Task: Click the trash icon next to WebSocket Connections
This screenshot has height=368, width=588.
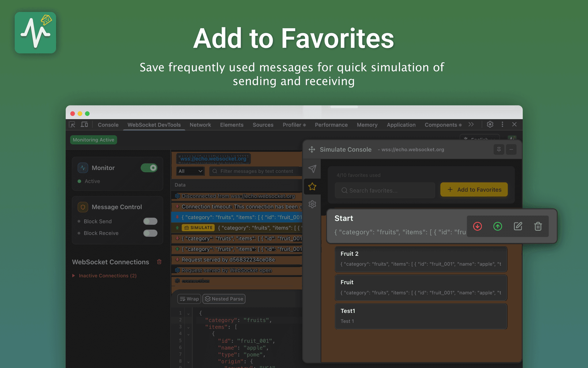Action: 159,262
